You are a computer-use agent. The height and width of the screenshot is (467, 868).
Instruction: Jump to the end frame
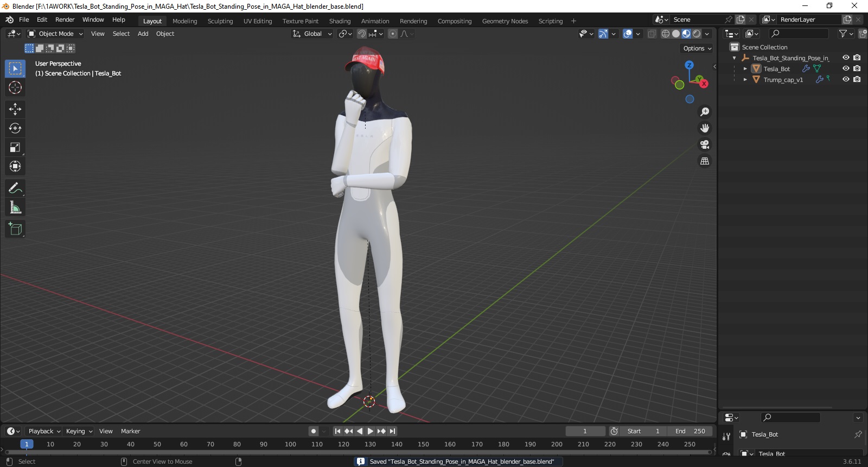pos(393,431)
